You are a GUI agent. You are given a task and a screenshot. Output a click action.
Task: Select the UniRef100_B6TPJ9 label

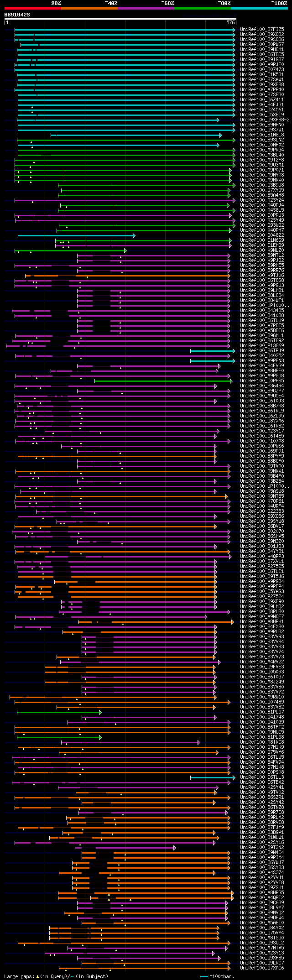click(262, 350)
